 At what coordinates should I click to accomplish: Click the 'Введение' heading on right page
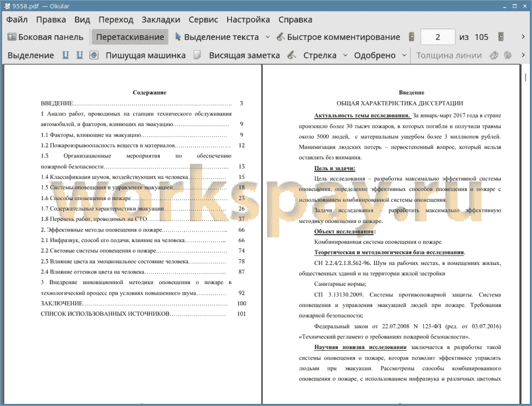pos(412,93)
